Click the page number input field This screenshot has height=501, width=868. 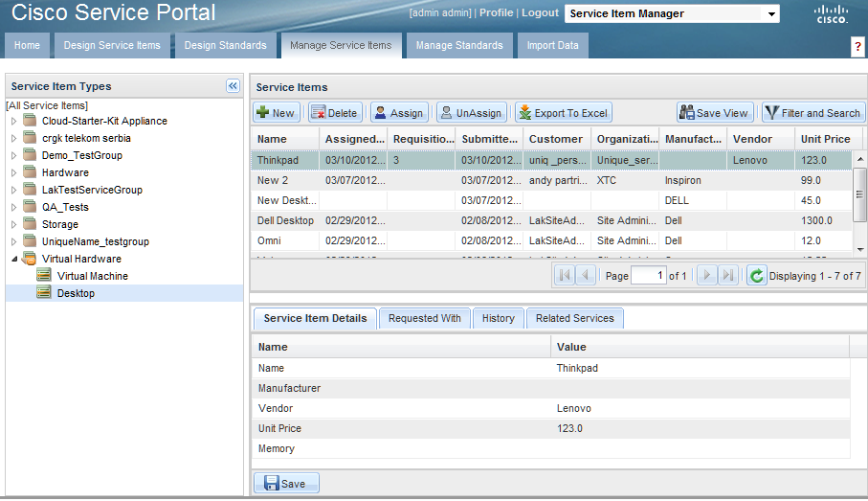pyautogui.click(x=648, y=276)
